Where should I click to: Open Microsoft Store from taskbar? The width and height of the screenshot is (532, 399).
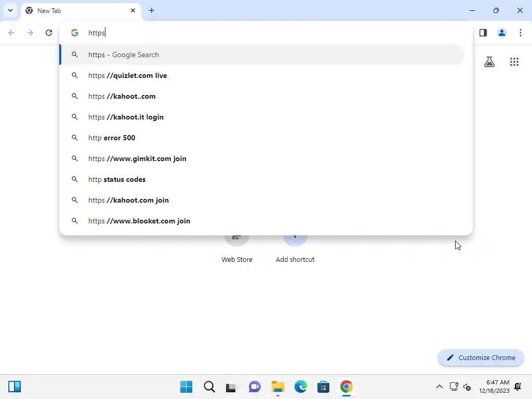click(x=323, y=387)
